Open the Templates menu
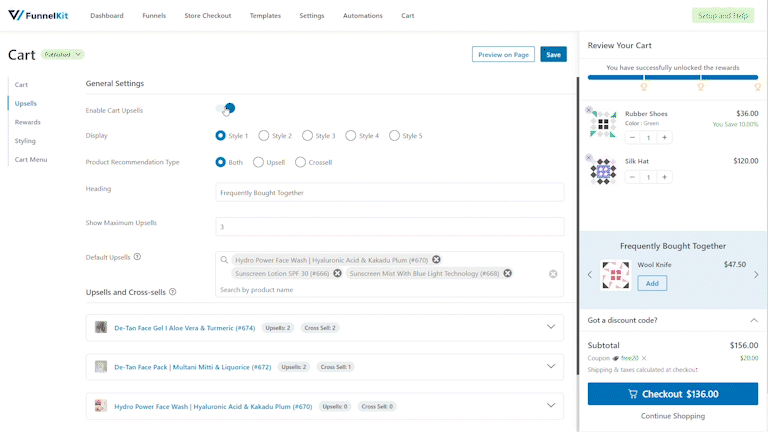768x432 pixels. pos(265,16)
